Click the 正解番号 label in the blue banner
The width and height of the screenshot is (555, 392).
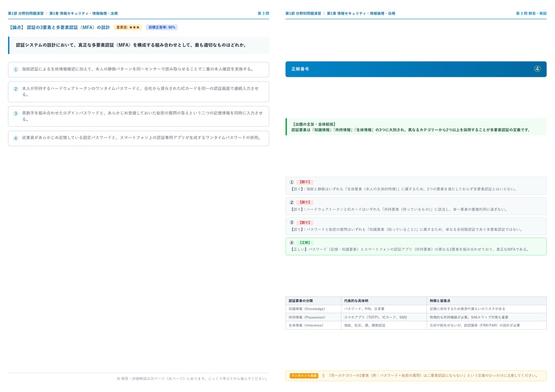300,69
